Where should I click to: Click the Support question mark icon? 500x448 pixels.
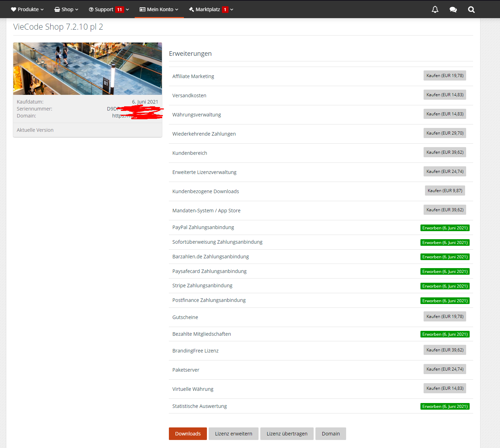coord(91,9)
